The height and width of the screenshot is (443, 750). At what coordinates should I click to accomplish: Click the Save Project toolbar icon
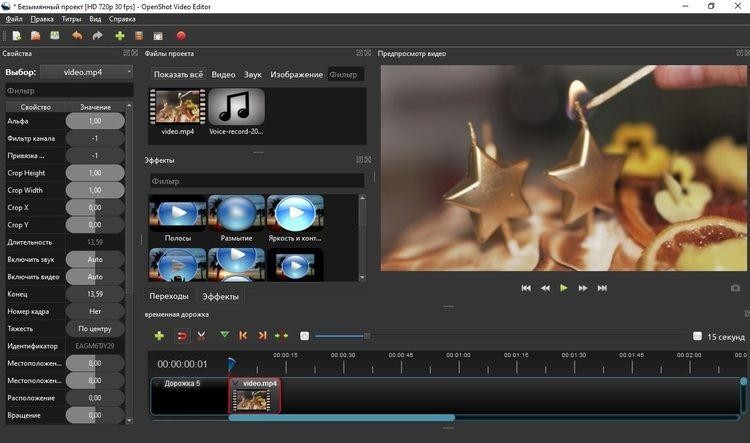click(x=53, y=36)
